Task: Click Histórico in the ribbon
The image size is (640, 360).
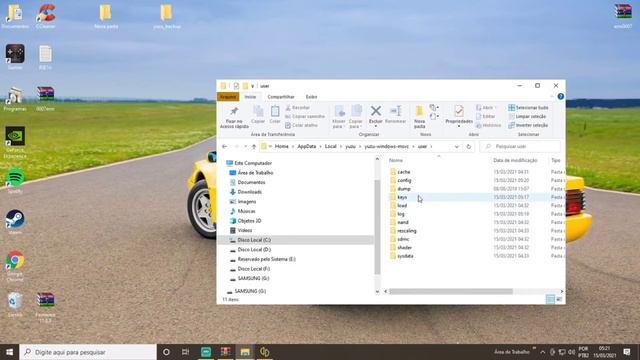Action: click(488, 125)
